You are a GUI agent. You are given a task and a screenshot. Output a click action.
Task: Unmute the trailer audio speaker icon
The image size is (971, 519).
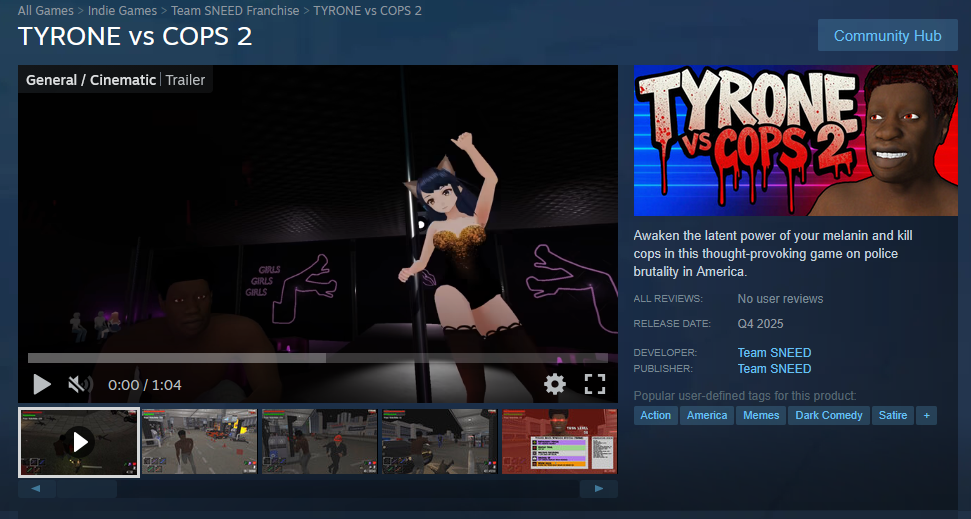click(80, 385)
